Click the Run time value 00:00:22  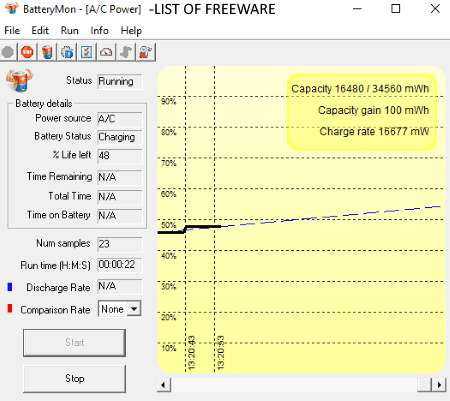pyautogui.click(x=120, y=265)
